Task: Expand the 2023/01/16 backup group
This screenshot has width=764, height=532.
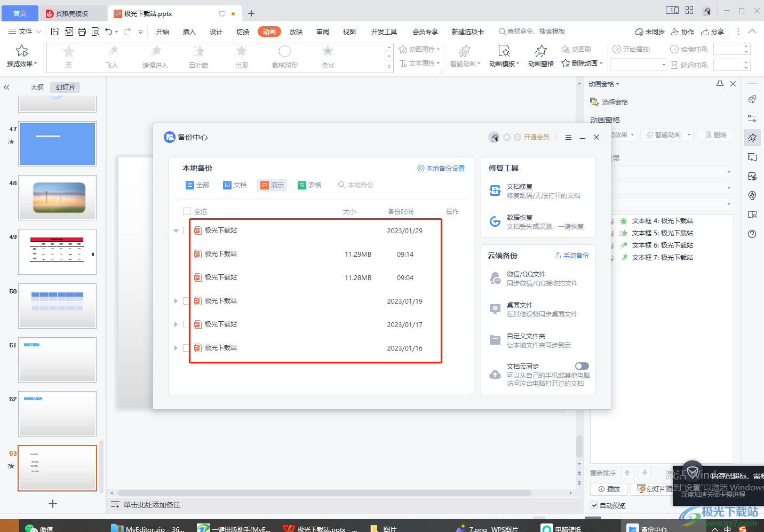Action: pos(176,348)
